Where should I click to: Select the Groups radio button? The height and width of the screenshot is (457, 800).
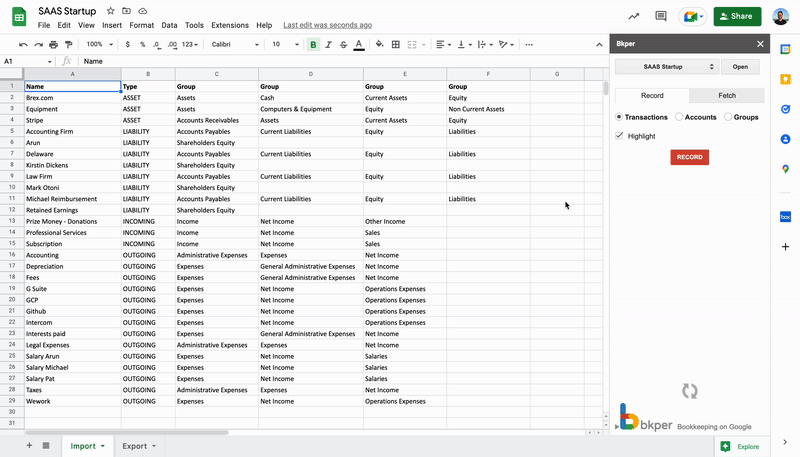(x=728, y=117)
